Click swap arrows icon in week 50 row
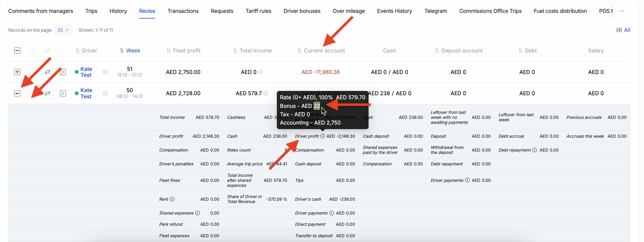 tap(48, 93)
